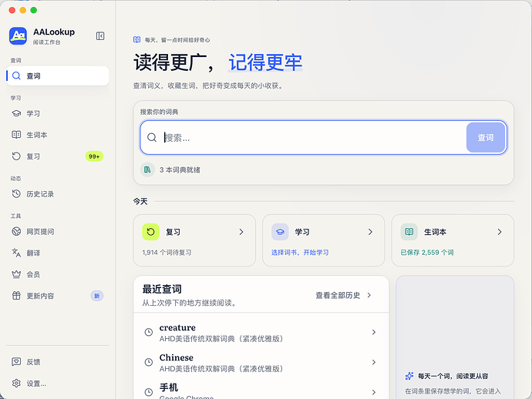Screen dimensions: 532x399
Task: Click the 翻译 translate icon
Action: [16, 253]
